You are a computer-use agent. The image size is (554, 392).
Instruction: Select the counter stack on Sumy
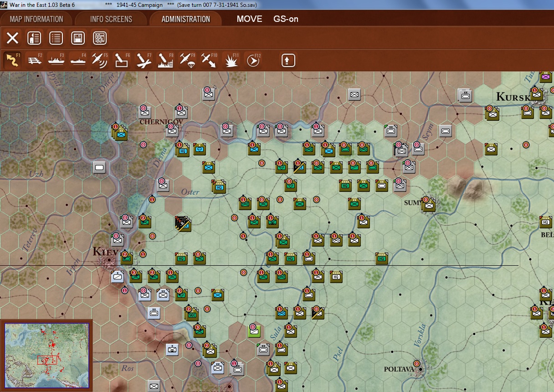coord(428,205)
